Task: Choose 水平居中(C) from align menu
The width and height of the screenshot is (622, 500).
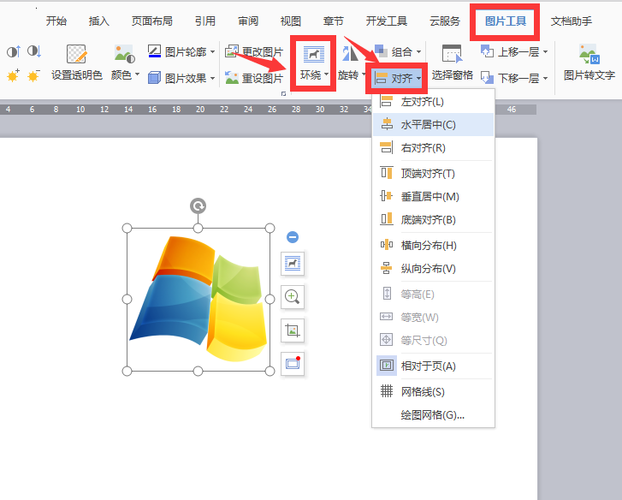Action: pos(433,125)
